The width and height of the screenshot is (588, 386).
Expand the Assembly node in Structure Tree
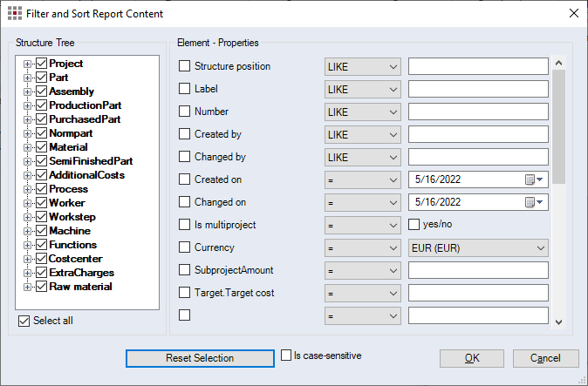click(x=28, y=92)
